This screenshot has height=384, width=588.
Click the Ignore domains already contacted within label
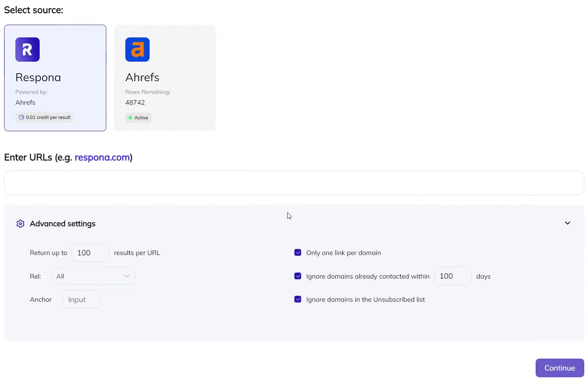pos(368,276)
